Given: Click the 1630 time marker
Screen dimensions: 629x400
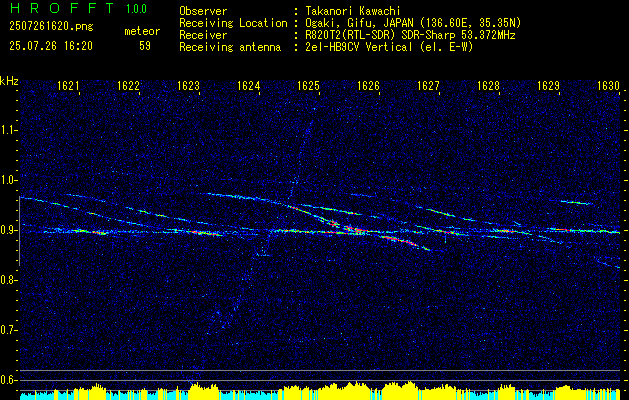Looking at the screenshot, I should tap(609, 85).
